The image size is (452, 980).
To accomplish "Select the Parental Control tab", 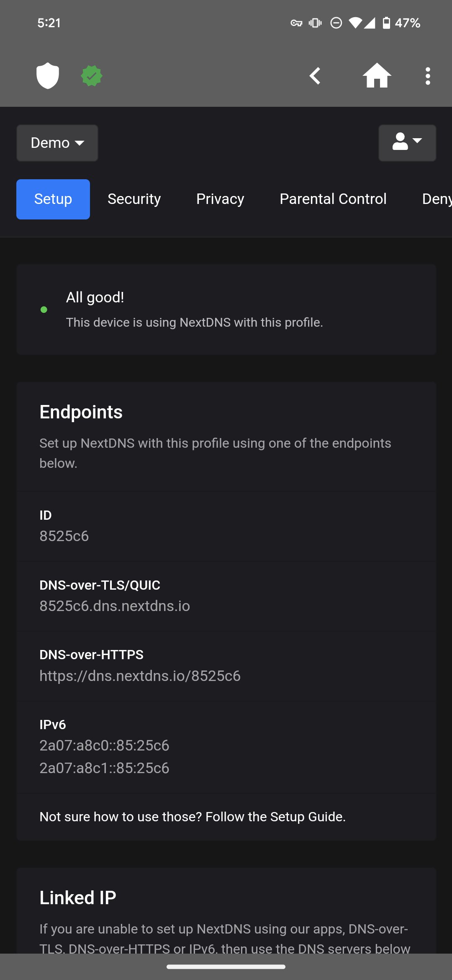I will (333, 199).
